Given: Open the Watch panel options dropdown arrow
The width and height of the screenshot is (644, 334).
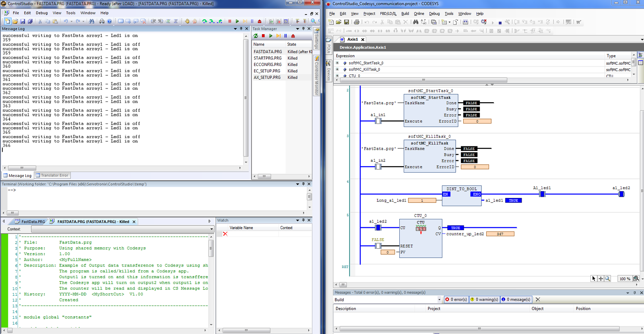Looking at the screenshot, I should click(297, 220).
